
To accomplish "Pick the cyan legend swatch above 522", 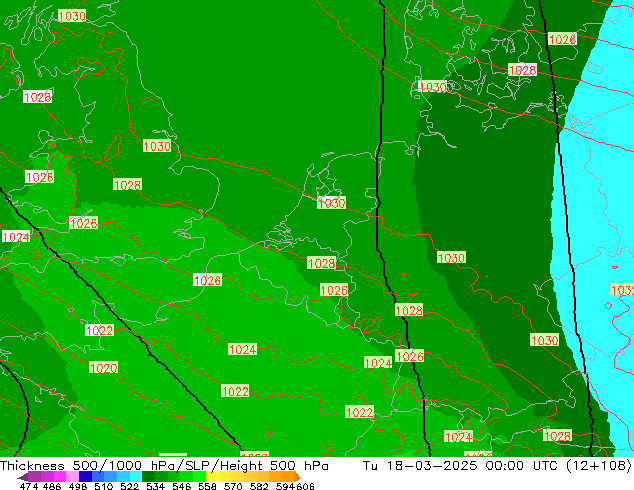I will 136,477.
